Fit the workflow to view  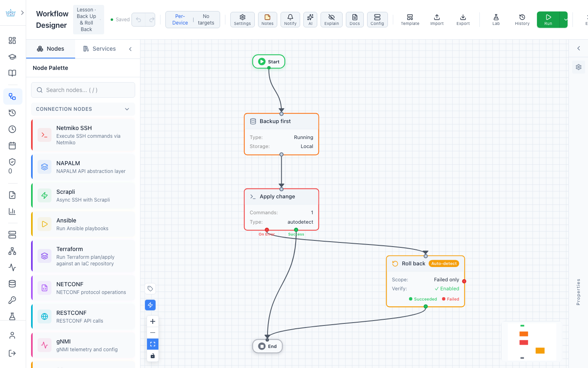pos(153,344)
